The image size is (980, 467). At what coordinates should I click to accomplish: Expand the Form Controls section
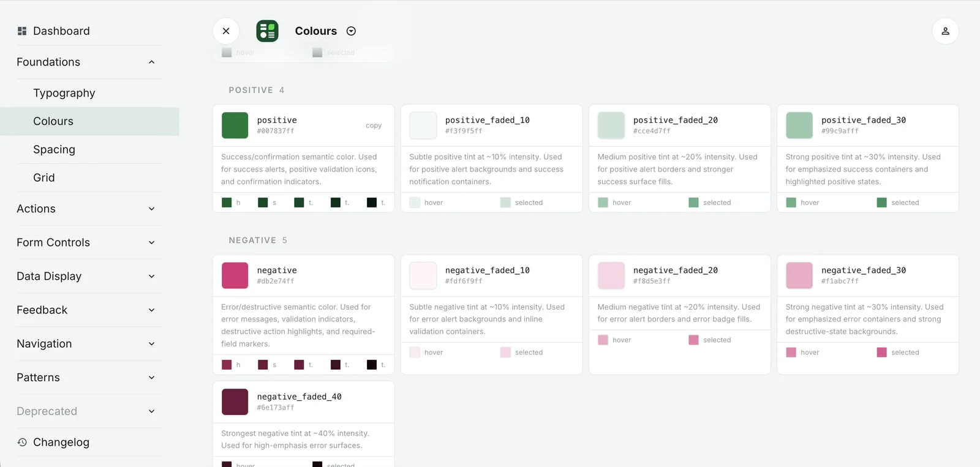point(151,242)
